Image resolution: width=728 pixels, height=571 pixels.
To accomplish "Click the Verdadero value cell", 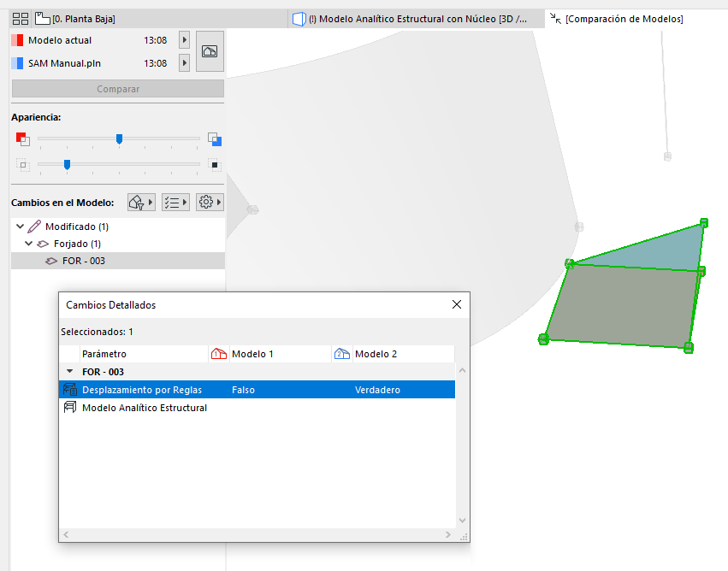I will click(x=377, y=390).
